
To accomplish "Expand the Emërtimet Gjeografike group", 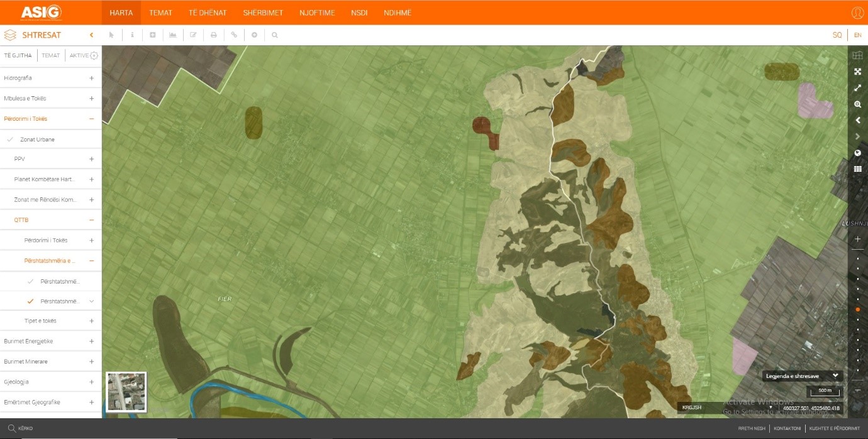I will pyautogui.click(x=91, y=402).
